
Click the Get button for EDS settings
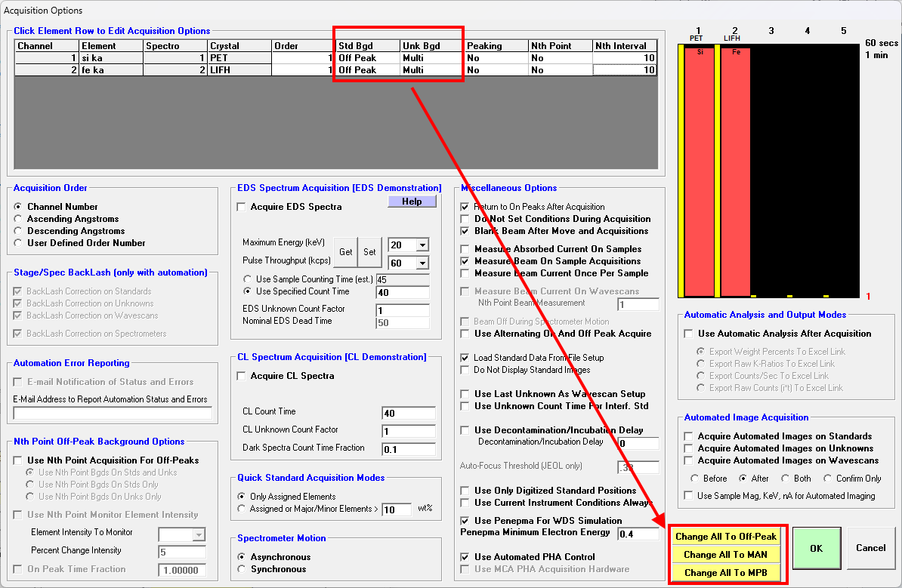tap(345, 252)
